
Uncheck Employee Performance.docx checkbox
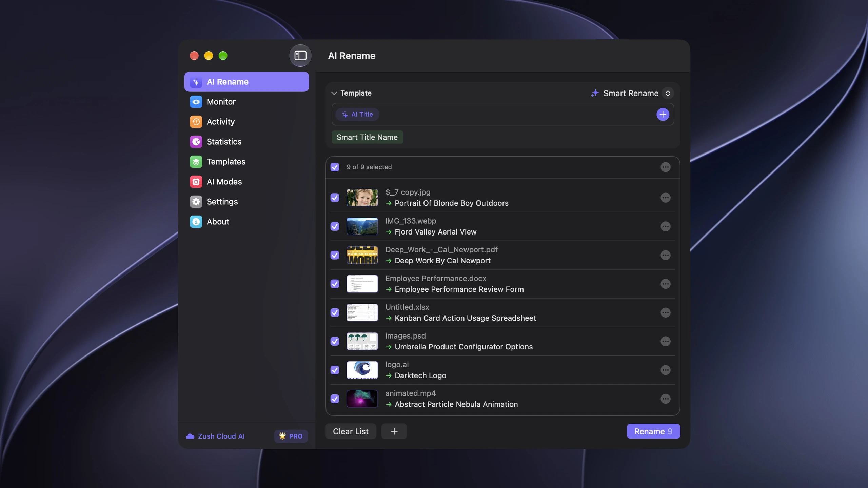[x=335, y=284]
